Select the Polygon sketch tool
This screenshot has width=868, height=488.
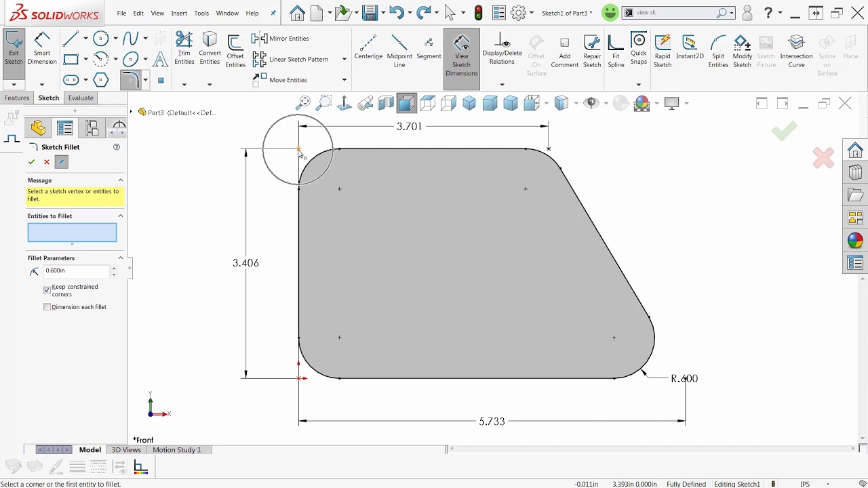tap(101, 80)
